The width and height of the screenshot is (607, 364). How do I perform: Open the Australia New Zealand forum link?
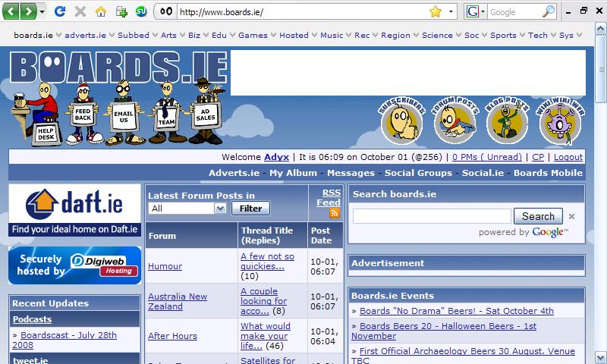pos(178,301)
